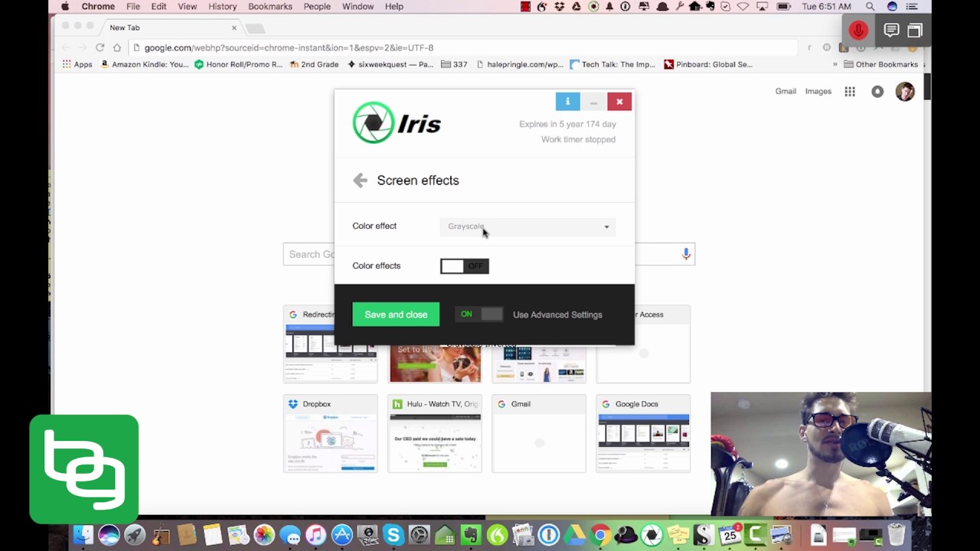Image resolution: width=980 pixels, height=551 pixels.
Task: Open the Gmail link
Action: pos(786,91)
